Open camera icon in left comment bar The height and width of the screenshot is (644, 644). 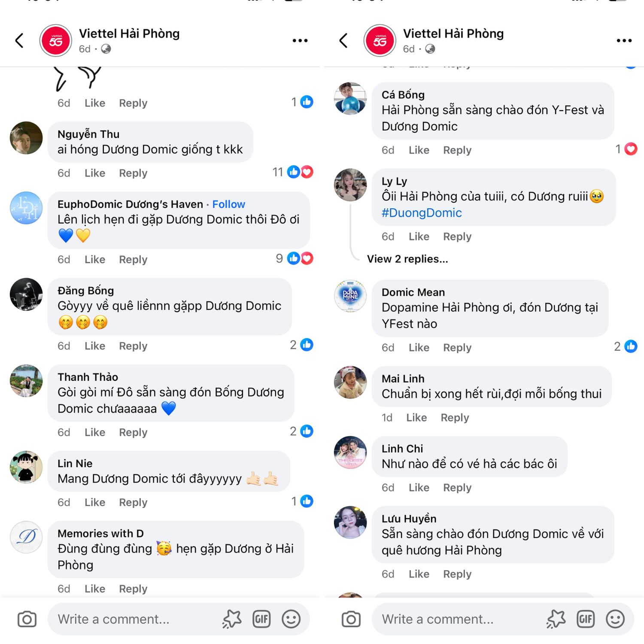pyautogui.click(x=27, y=619)
